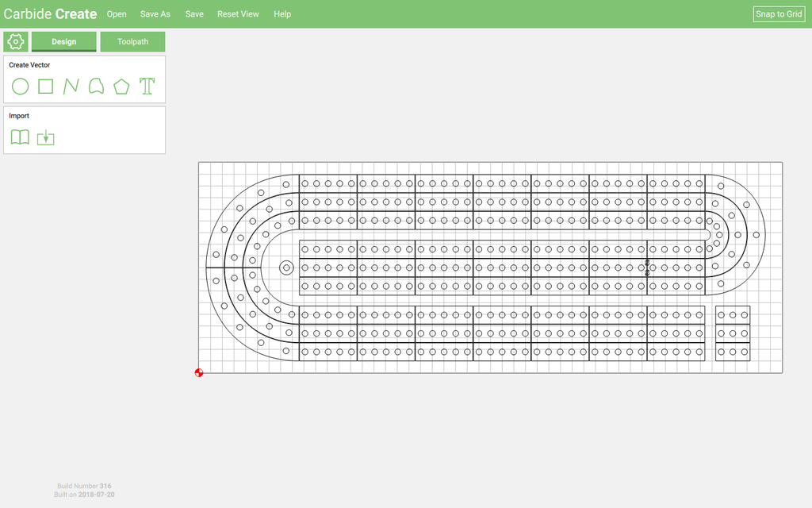Image resolution: width=812 pixels, height=508 pixels.
Task: Save the current project
Action: [193, 13]
